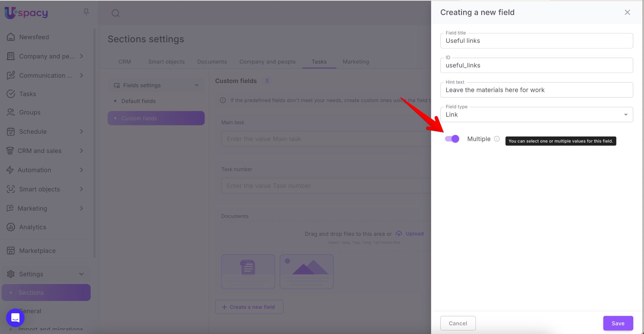This screenshot has height=334, width=644.
Task: Disable the Multiple toggle switch
Action: coord(452,139)
